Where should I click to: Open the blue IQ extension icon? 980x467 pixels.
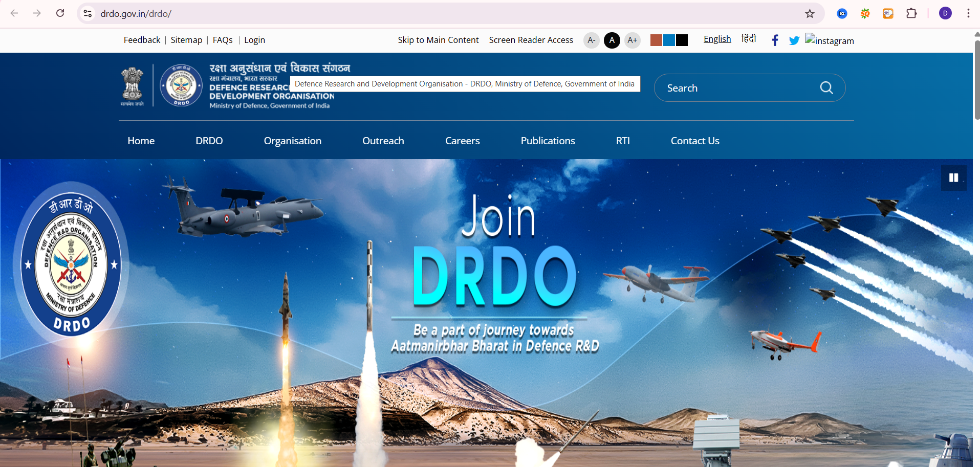(842, 14)
